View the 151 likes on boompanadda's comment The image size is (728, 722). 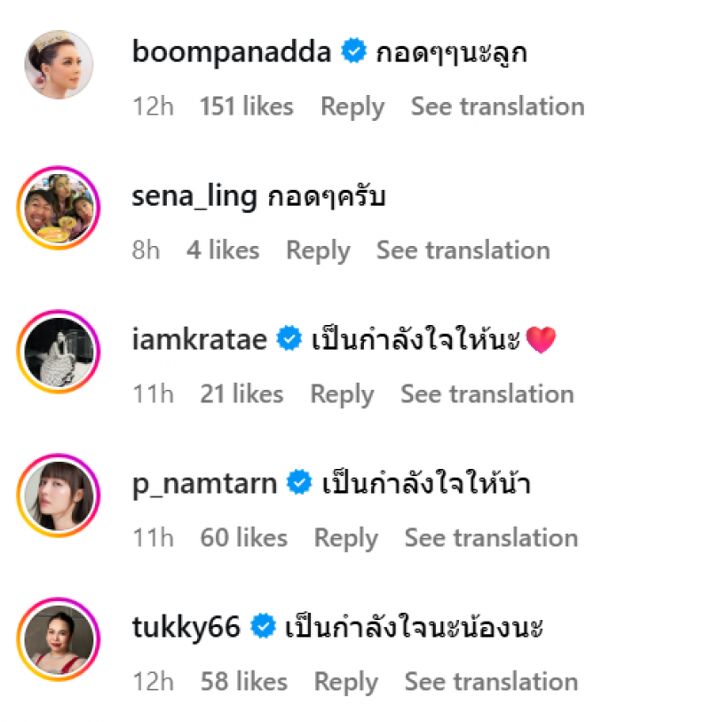246,107
